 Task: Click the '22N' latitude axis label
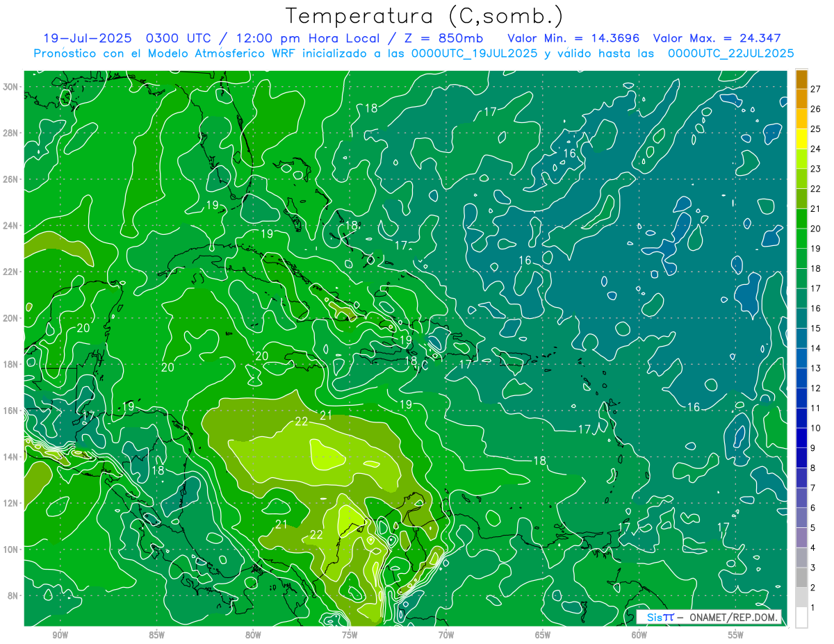click(12, 272)
